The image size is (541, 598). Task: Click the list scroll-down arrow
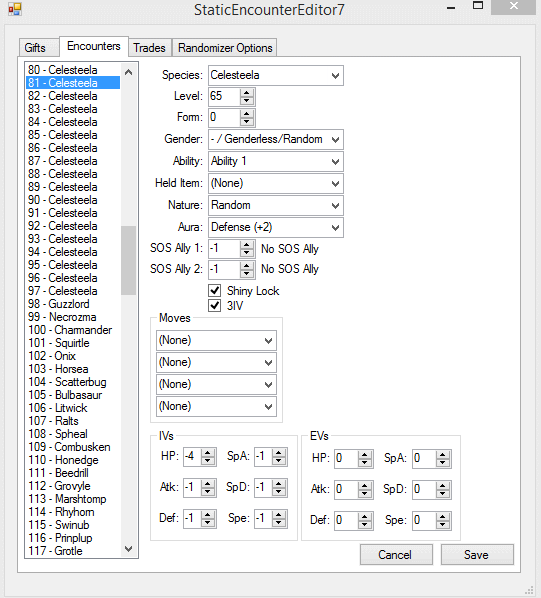tap(128, 549)
